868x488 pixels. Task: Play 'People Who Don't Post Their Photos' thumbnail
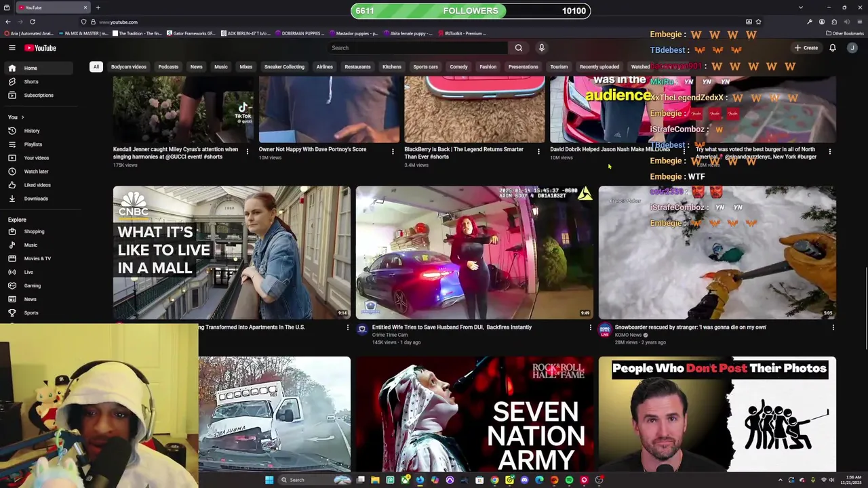point(717,413)
